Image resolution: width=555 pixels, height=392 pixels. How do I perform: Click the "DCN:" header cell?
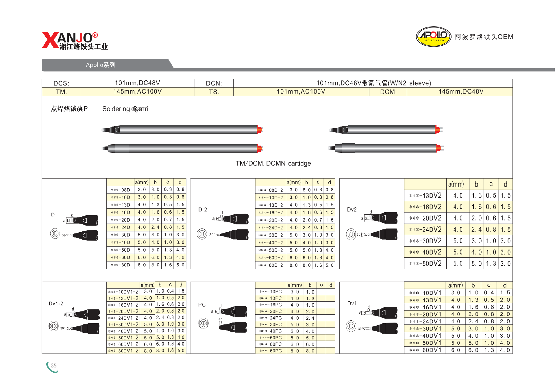[x=214, y=83]
